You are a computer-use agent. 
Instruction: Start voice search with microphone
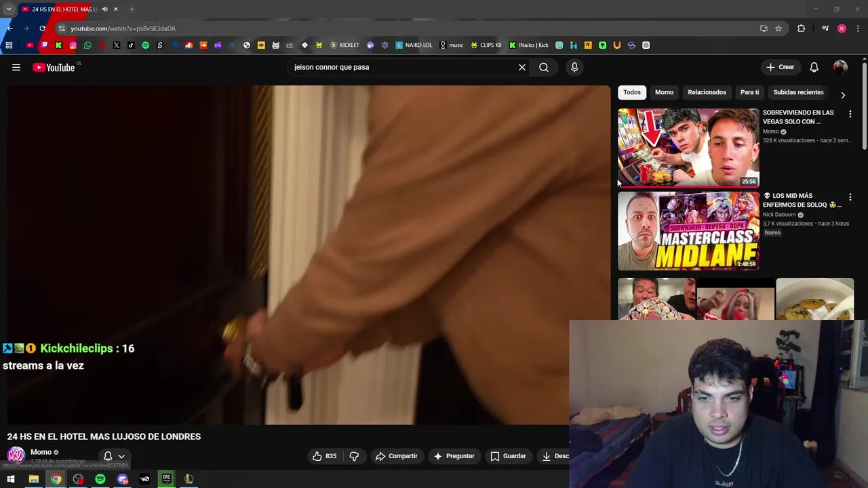pos(574,67)
